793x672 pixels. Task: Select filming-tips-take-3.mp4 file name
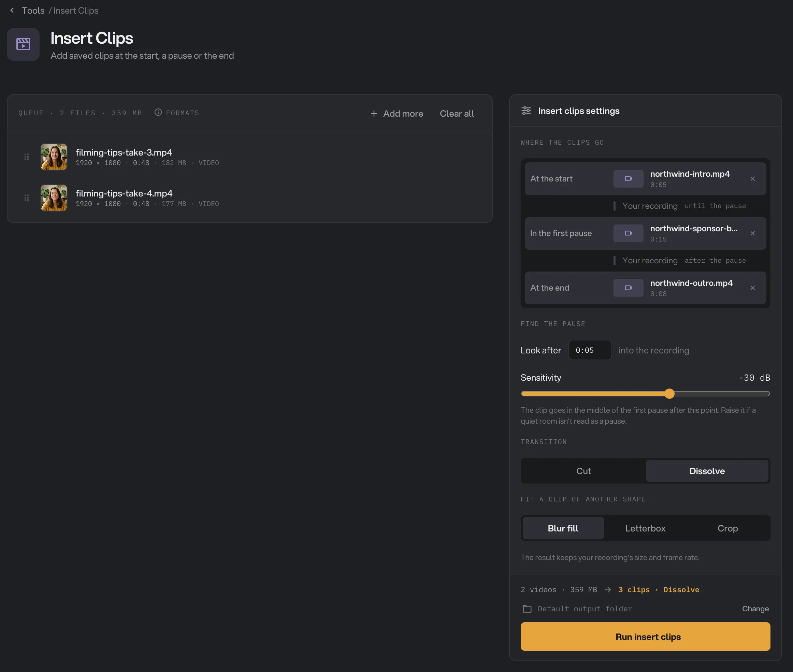pos(124,152)
